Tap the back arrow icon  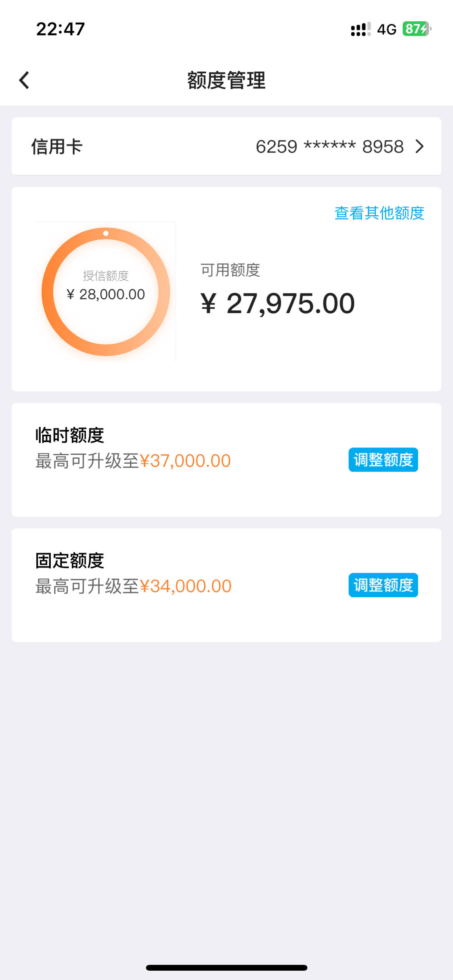pos(24,80)
